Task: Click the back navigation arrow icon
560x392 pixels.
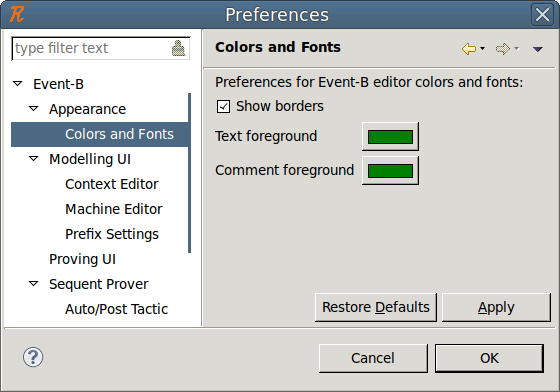Action: [469, 49]
